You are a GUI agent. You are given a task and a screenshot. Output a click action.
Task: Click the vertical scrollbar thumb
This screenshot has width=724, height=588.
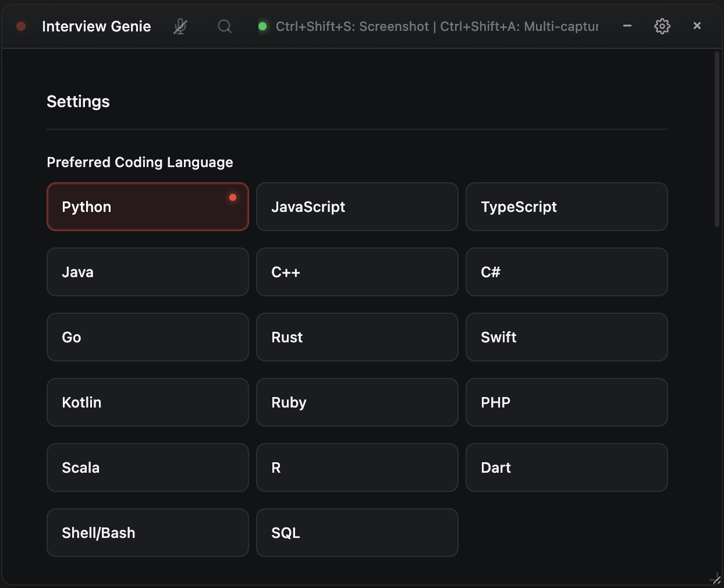pyautogui.click(x=717, y=139)
